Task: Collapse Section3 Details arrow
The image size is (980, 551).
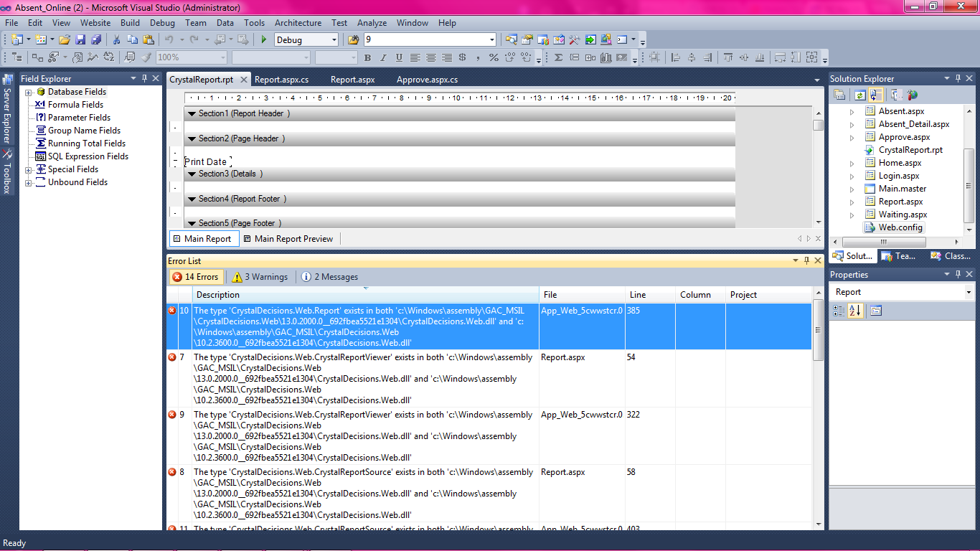Action: 192,174
